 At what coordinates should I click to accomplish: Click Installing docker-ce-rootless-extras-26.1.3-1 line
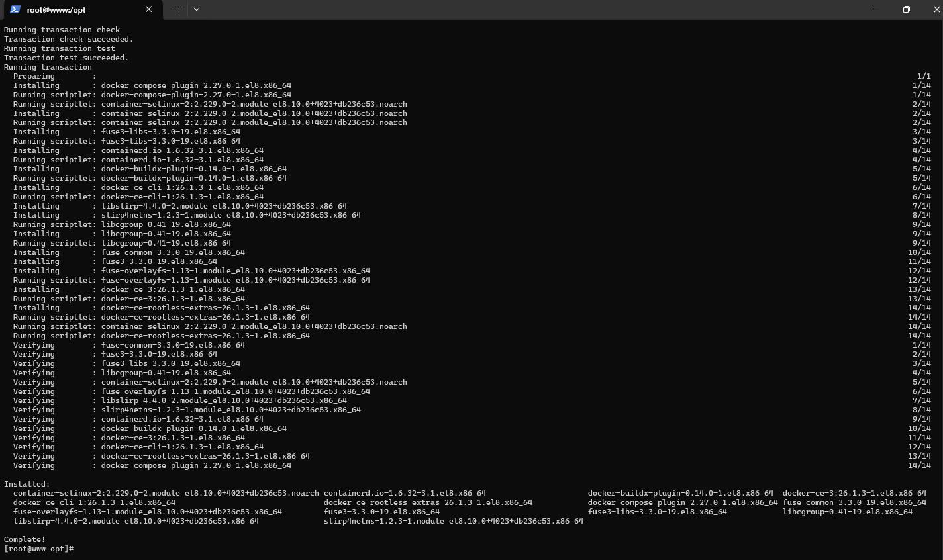coord(471,308)
